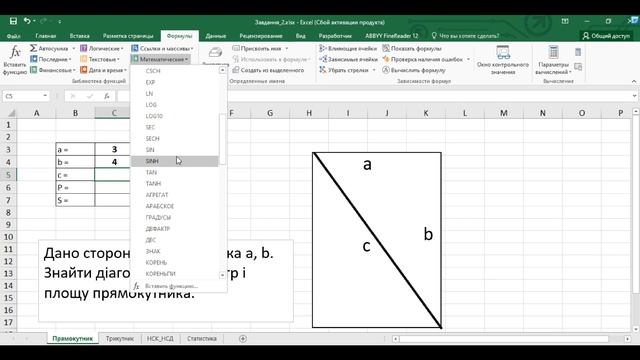The height and width of the screenshot is (360, 640).
Task: Trace Precedents for the cell
Action: click(348, 49)
